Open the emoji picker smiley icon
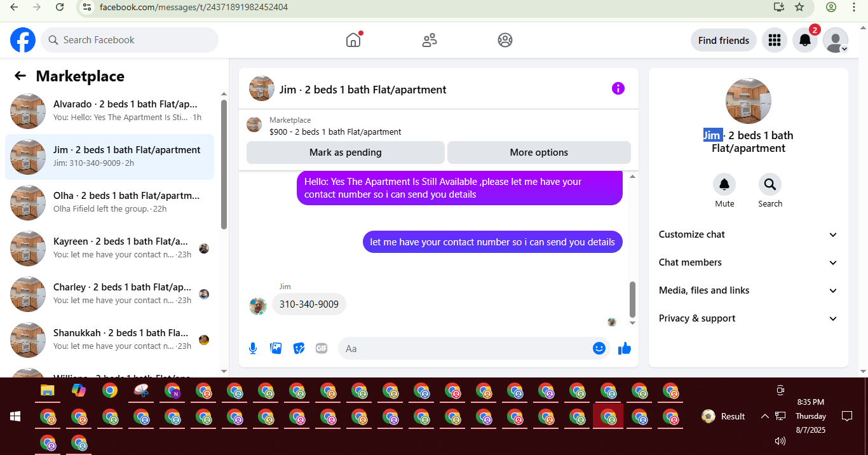This screenshot has height=455, width=868. 599,348
